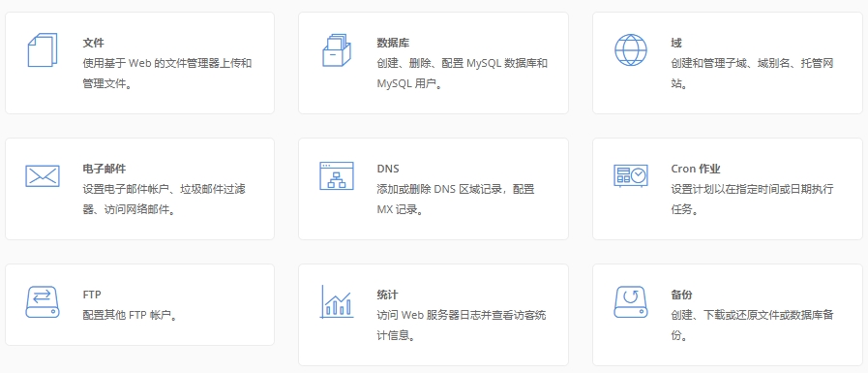Screen dimensions: 868x373
Task: Click description '使用基于 Web 的文件管理器上传和管理文件'
Action: tap(167, 74)
